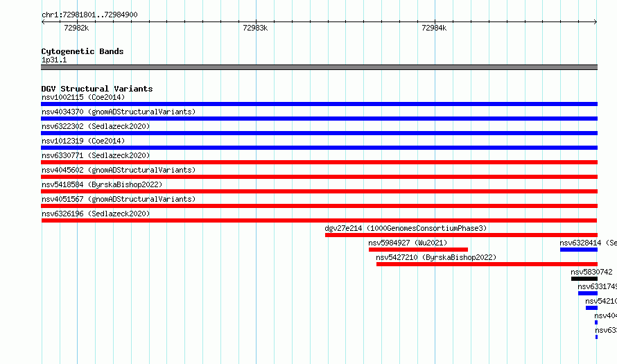The image size is (617, 364).
Task: Click the blue bar under nsv4034370
Action: pyautogui.click(x=319, y=119)
